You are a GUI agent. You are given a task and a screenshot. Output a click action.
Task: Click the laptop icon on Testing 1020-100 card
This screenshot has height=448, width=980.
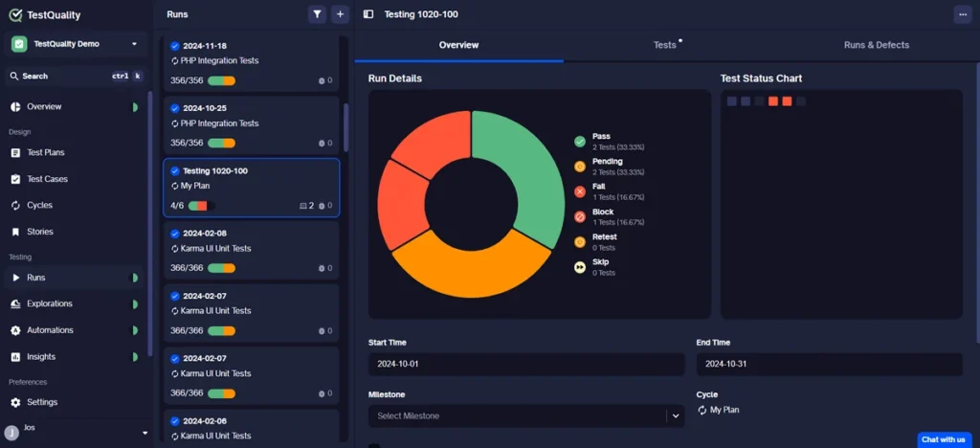[302, 206]
